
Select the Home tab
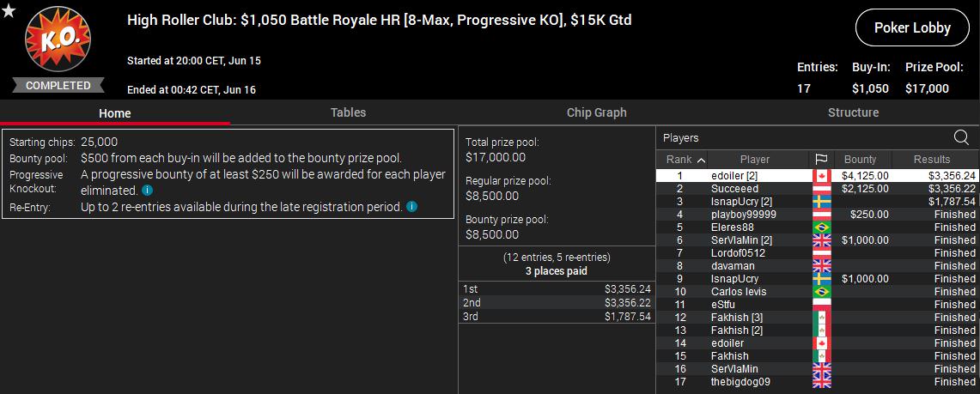click(114, 112)
